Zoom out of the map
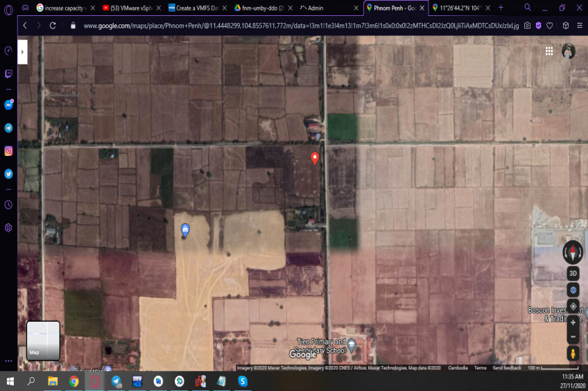Screen dimensions: 588x391 pos(573,337)
